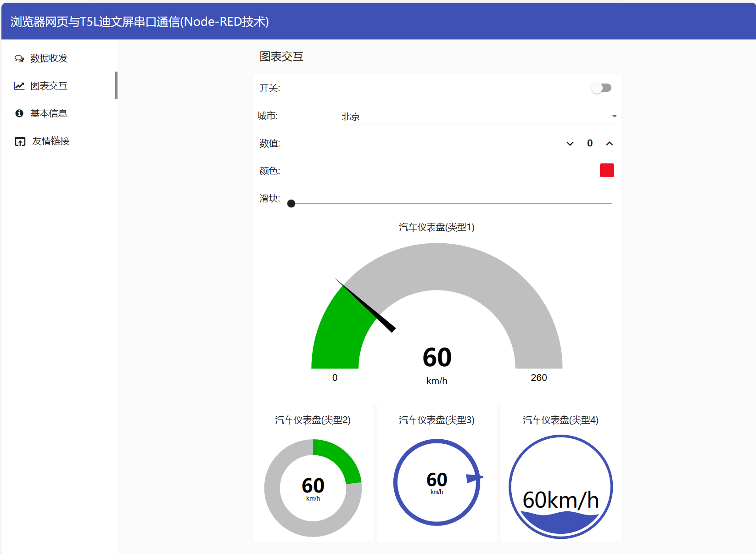Click the blue wave in 类型4 gauge
The height and width of the screenshot is (554, 756).
(560, 523)
